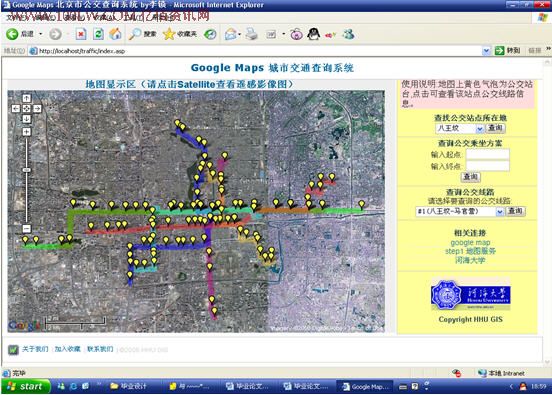Click the Refresh page icon

coord(98,34)
